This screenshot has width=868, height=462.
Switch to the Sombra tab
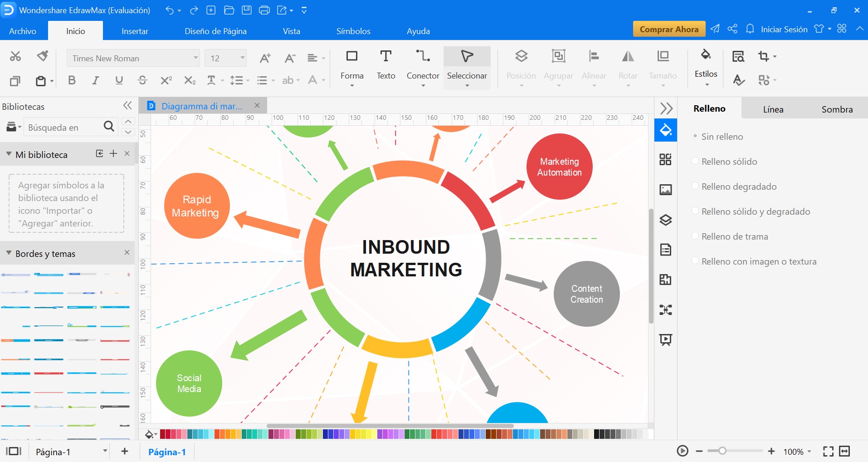tap(837, 109)
